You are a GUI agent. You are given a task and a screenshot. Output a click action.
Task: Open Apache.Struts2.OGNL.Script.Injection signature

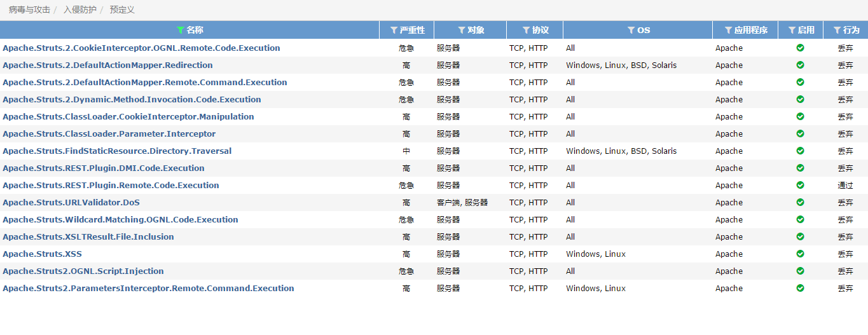click(x=83, y=271)
